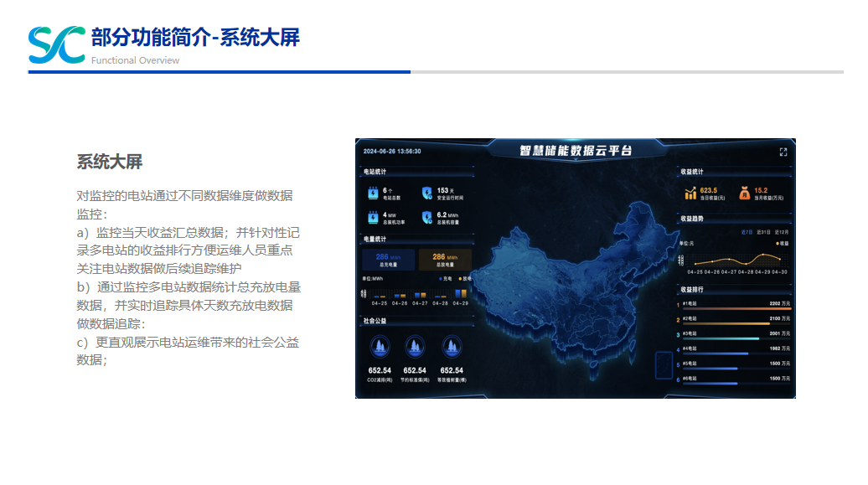
Task: Click the total installed power battery icon (4 MW)
Action: tap(373, 218)
